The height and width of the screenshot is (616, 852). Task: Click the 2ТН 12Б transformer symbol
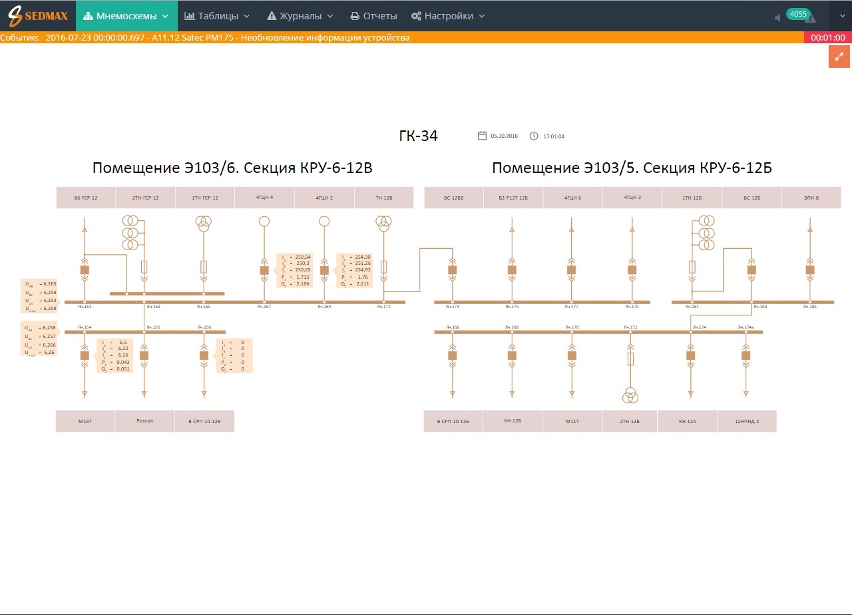tap(630, 396)
